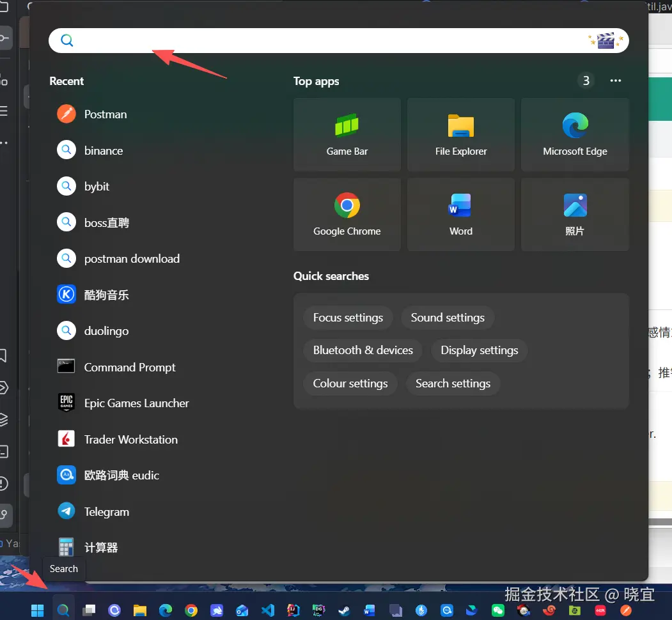The image size is (672, 620).
Task: Open Word from the taskbar
Action: [x=370, y=610]
